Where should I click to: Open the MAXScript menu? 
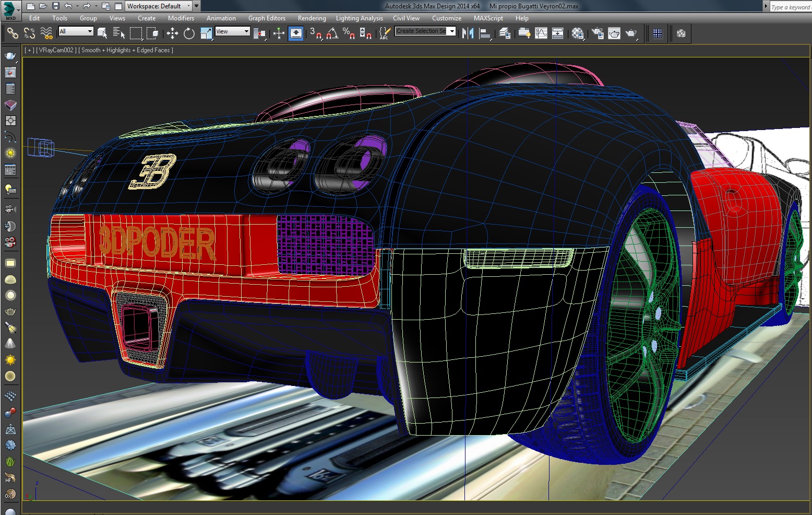point(488,18)
